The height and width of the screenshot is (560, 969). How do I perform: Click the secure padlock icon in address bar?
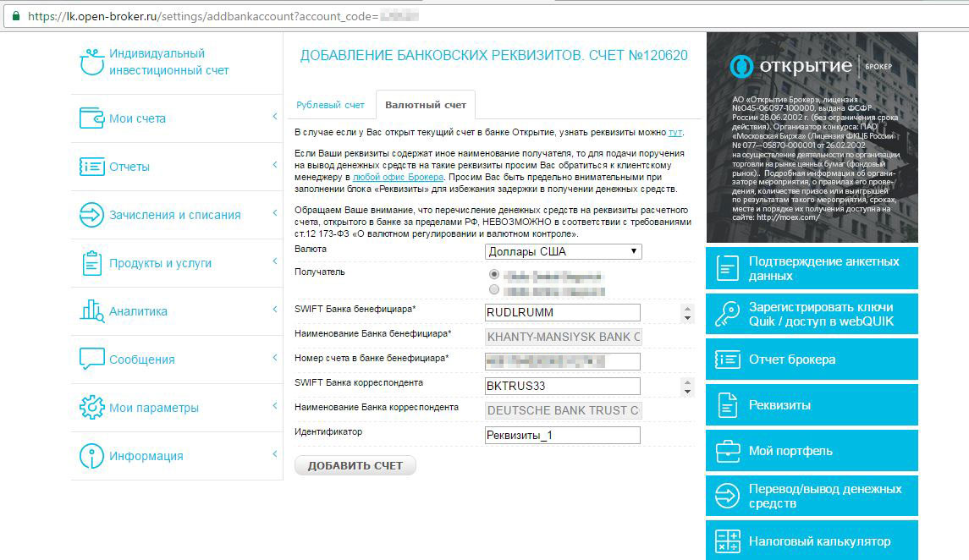click(x=16, y=16)
